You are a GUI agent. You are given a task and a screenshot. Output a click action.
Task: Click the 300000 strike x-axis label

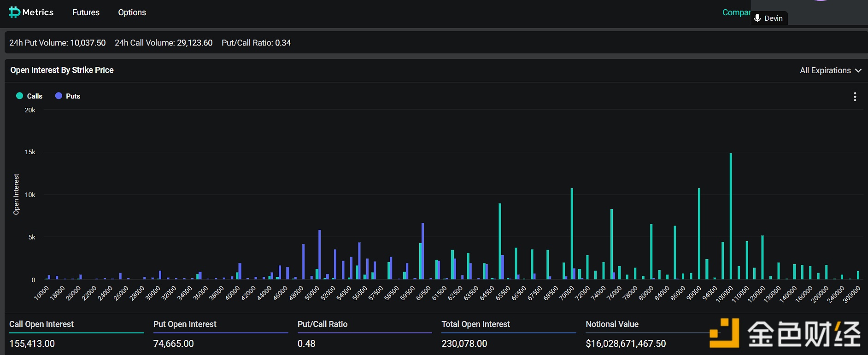coord(852,294)
